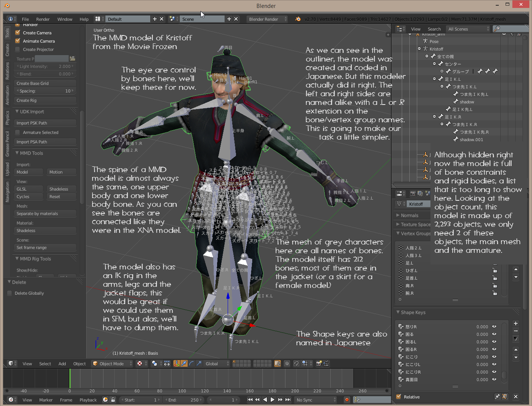Remove the selected shape key via the minus icon

516,331
